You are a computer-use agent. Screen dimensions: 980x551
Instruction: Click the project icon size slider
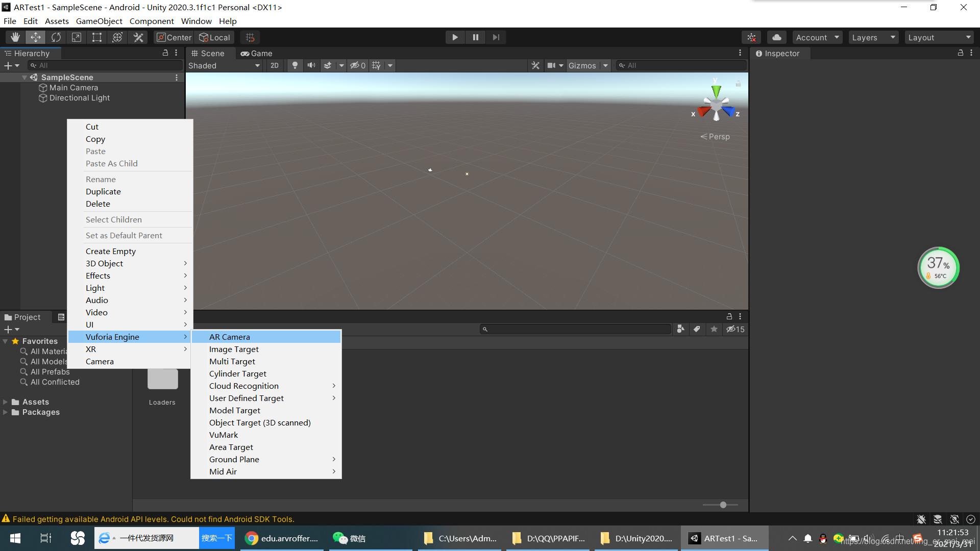(723, 505)
